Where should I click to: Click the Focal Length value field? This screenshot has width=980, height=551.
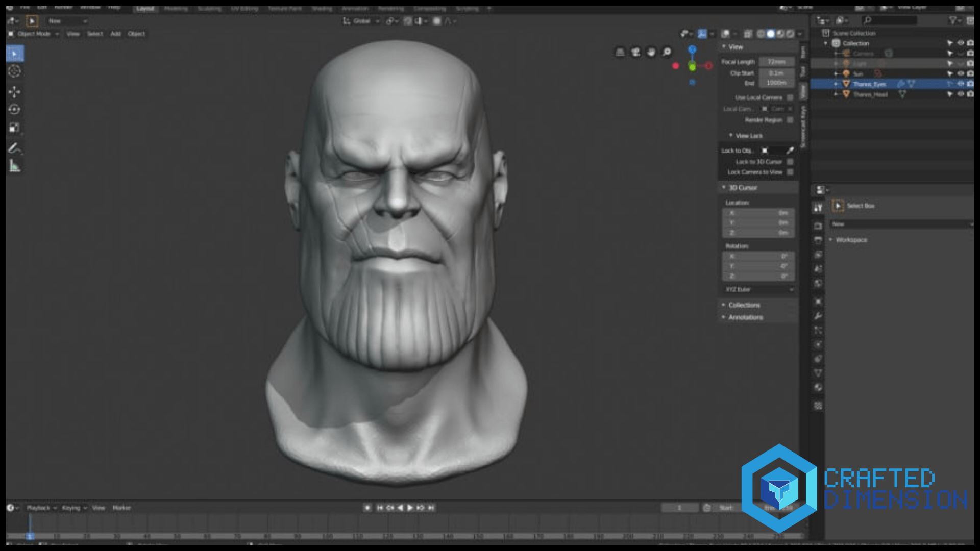pyautogui.click(x=776, y=62)
